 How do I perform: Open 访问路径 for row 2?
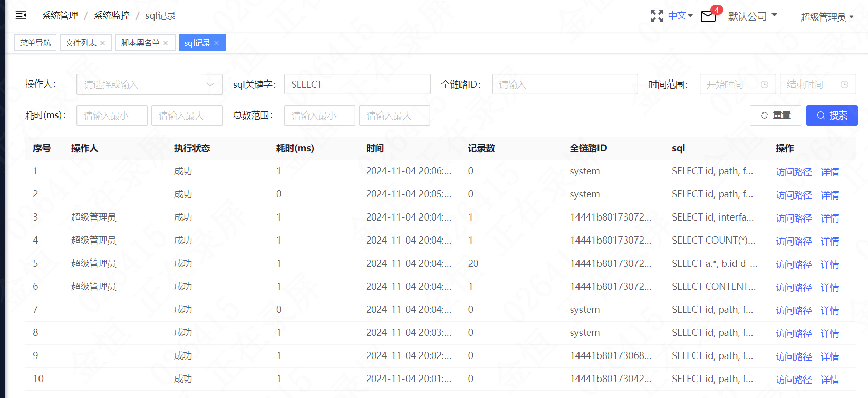[x=794, y=195]
